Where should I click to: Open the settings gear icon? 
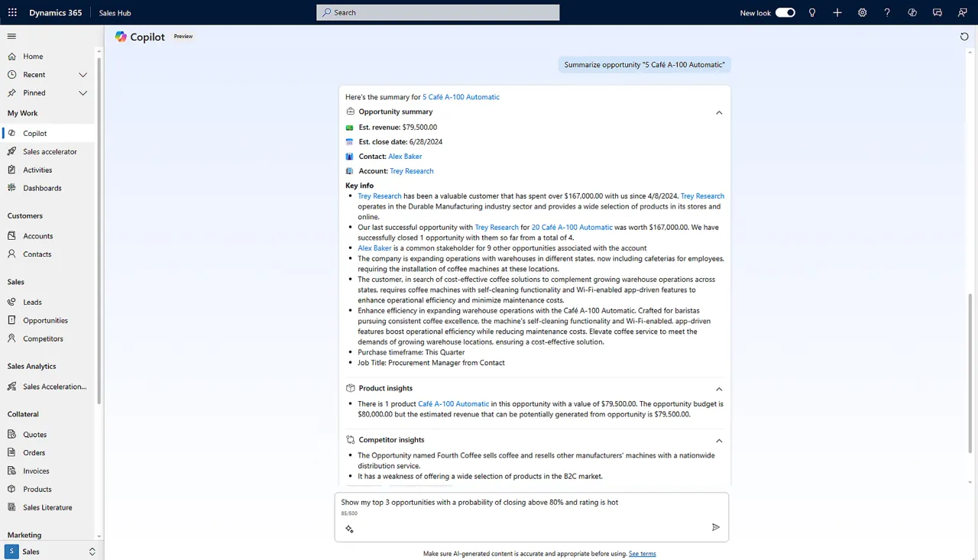pos(863,12)
